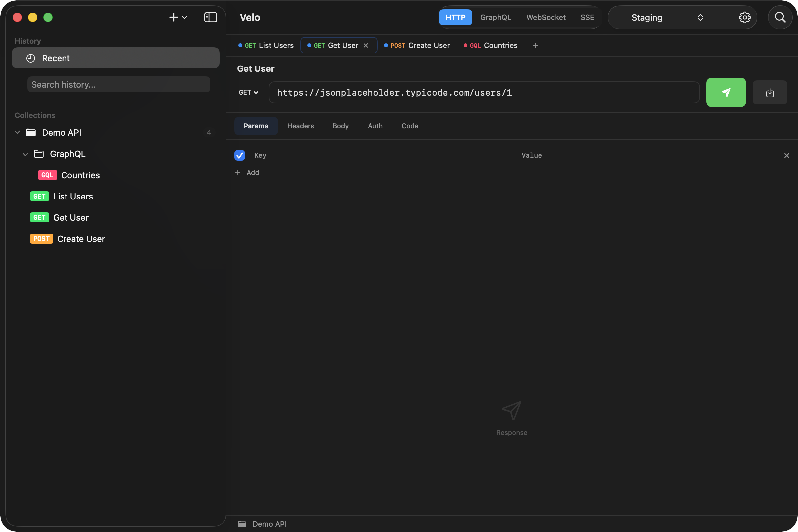Open search with the magnifier icon
This screenshot has height=532, width=798.
point(780,17)
